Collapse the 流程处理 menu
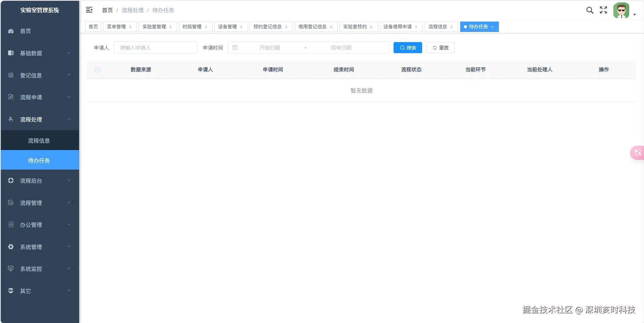This screenshot has width=644, height=323. tap(69, 119)
